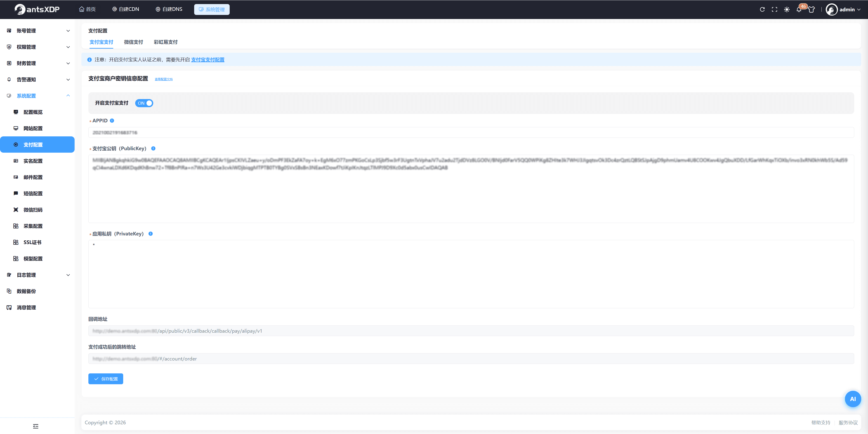Open the skin (shirt) theme icon

click(811, 9)
